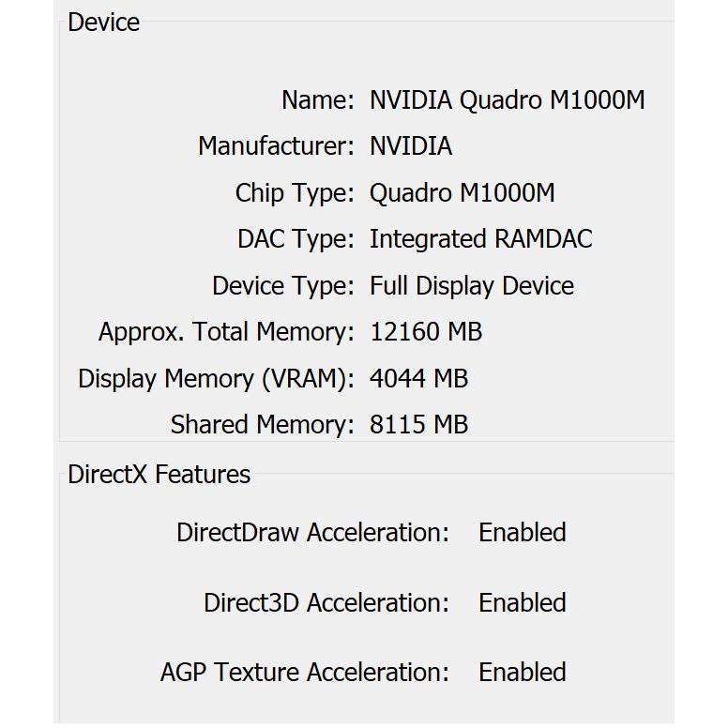The width and height of the screenshot is (728, 728).
Task: Click the Device Type label
Action: pyautogui.click(x=283, y=286)
